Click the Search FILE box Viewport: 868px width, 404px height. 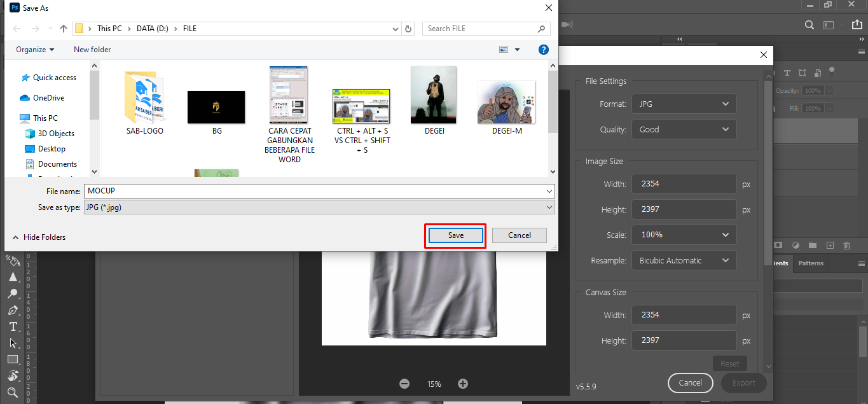point(487,29)
